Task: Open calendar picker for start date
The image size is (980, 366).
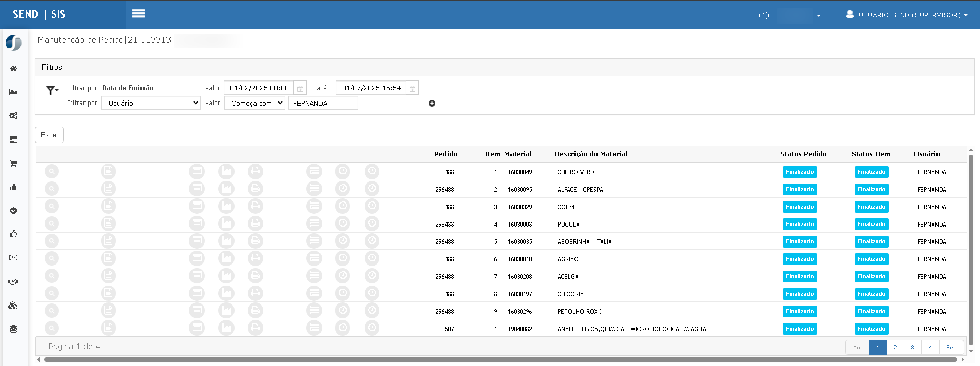Action: (300, 88)
